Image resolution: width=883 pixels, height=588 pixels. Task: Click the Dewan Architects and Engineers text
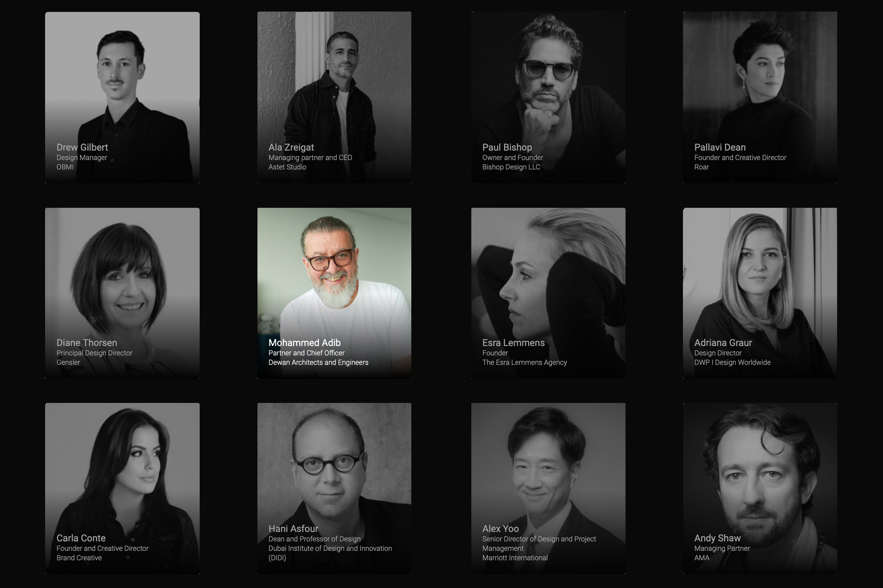coord(319,362)
